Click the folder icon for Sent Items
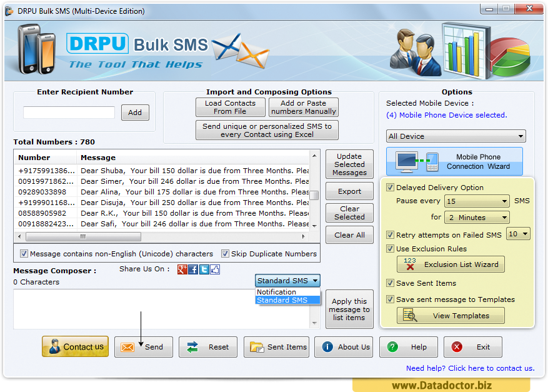This screenshot has width=548, height=392. click(257, 347)
